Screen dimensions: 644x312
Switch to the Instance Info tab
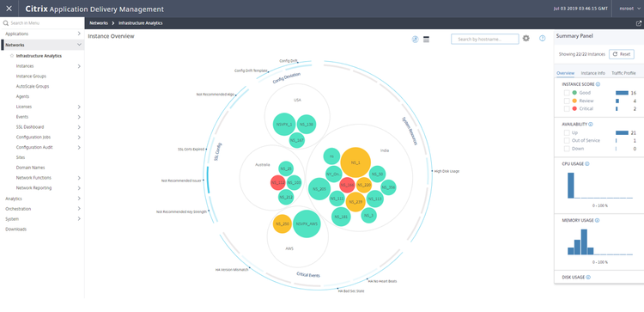592,73
